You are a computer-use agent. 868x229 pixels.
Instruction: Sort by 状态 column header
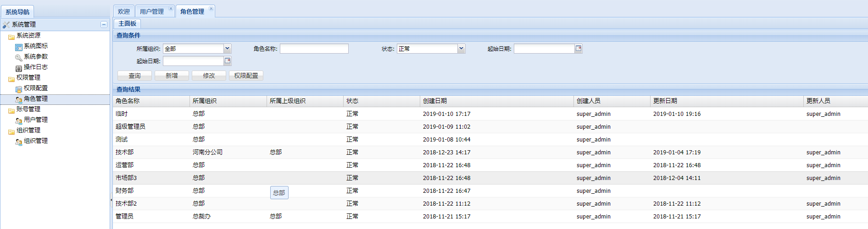[x=382, y=101]
